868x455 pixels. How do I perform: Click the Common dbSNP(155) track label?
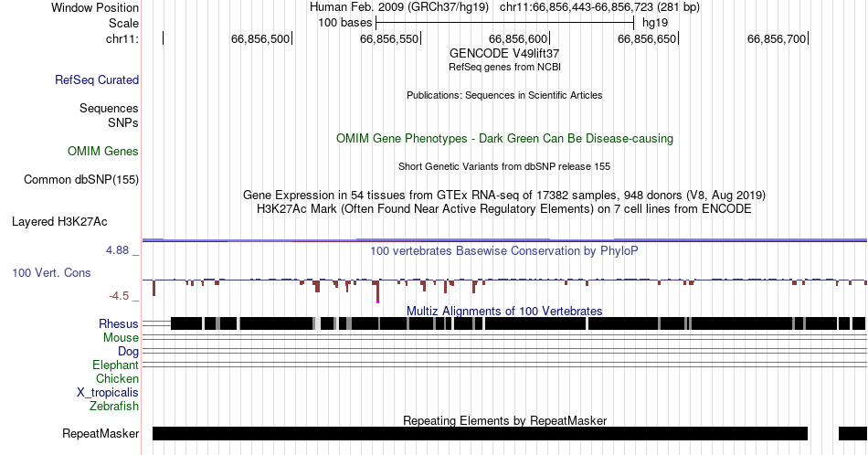coord(81,179)
